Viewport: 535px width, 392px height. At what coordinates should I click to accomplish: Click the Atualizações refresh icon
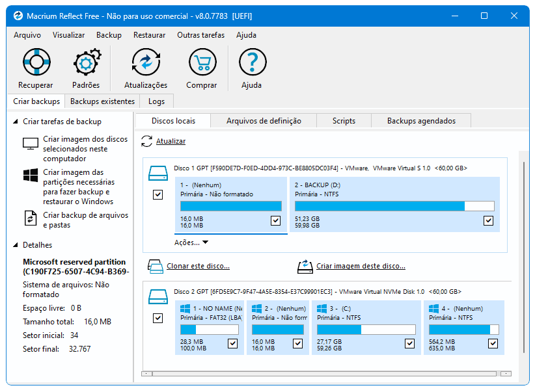(146, 63)
